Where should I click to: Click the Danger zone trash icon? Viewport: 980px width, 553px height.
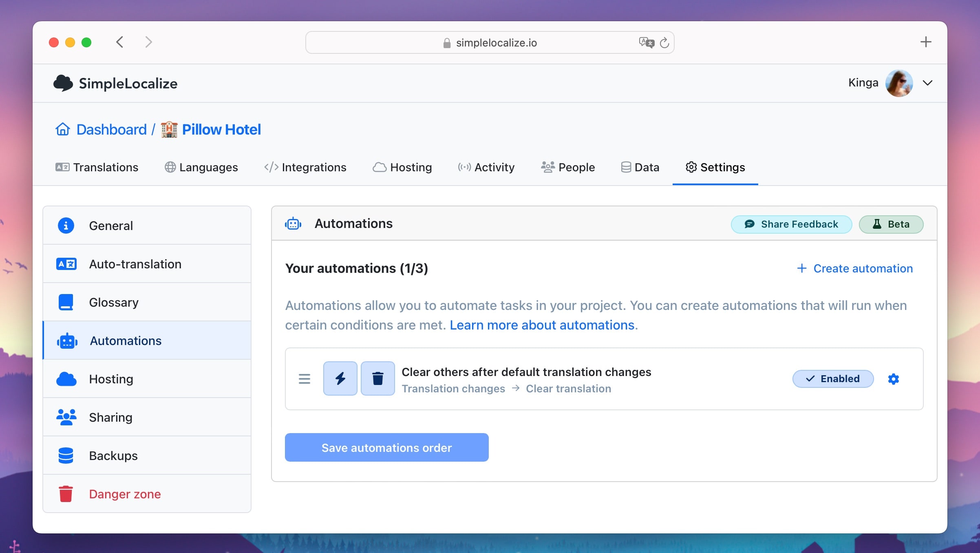pos(66,494)
